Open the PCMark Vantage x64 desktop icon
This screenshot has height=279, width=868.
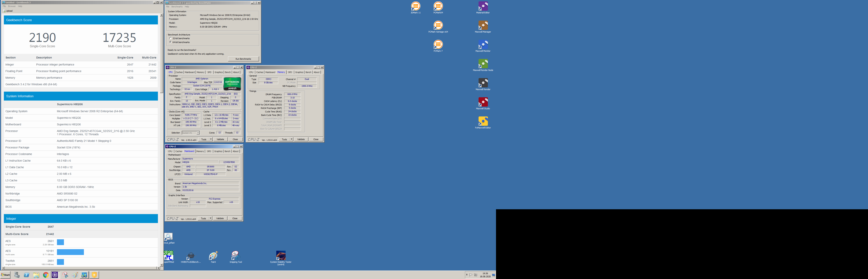coord(438,27)
